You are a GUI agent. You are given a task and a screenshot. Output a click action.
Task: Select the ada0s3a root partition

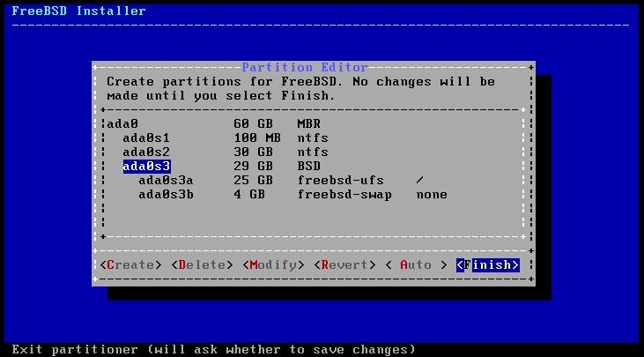[167, 180]
